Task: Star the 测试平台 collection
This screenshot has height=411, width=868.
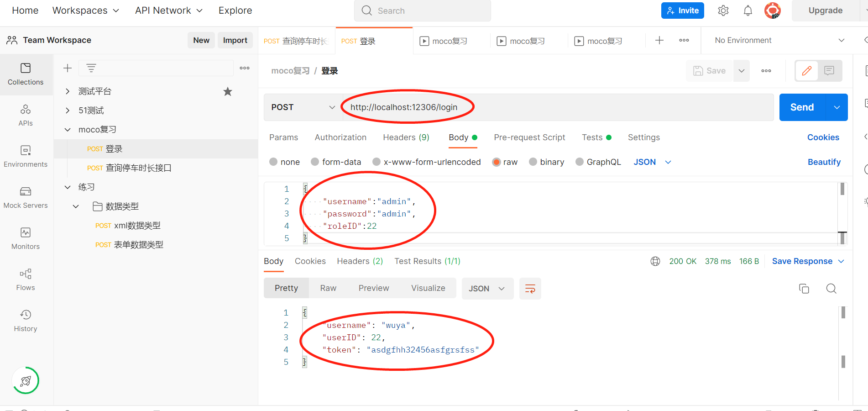Action: 228,91
